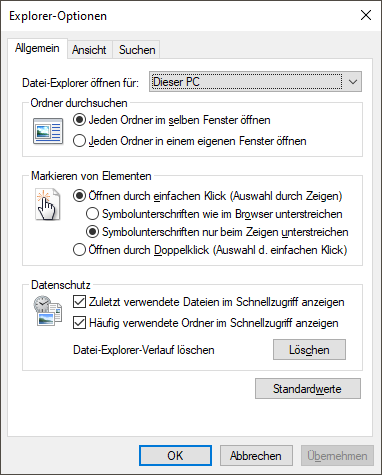Click the Standardwerte button
Screen dimensions: 382x475
pos(308,389)
